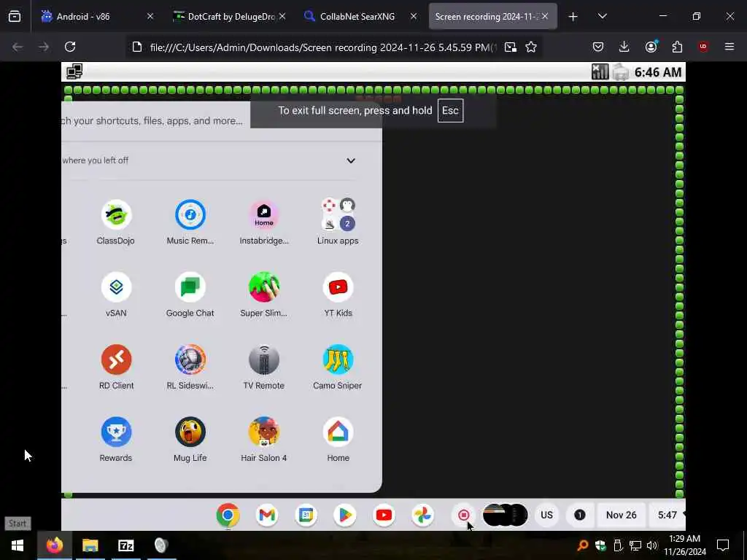Viewport: 747px width, 560px height.
Task: Launch the vSAN app
Action: click(x=116, y=287)
